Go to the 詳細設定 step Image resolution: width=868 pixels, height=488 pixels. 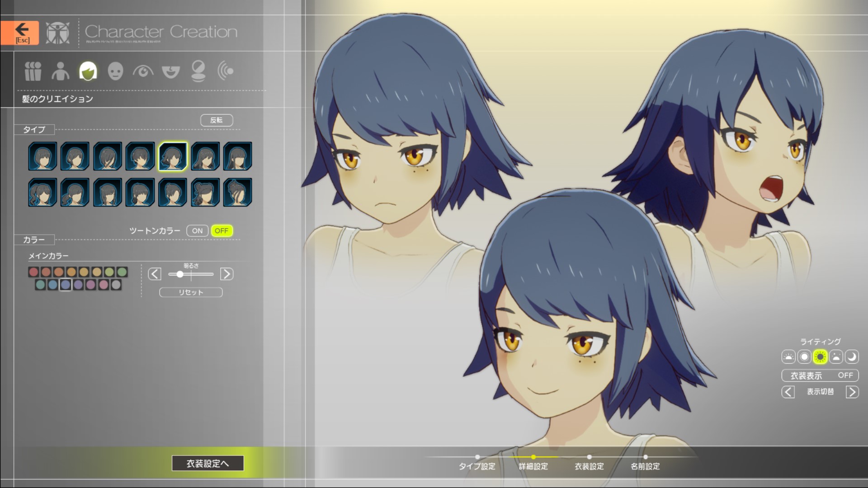[x=533, y=466]
